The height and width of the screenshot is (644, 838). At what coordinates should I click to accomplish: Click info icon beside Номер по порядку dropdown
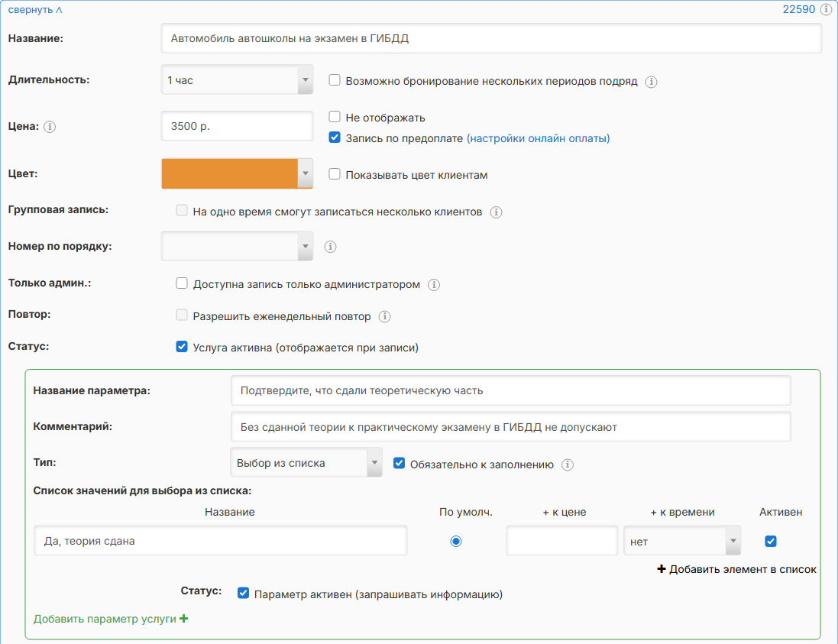pos(330,247)
